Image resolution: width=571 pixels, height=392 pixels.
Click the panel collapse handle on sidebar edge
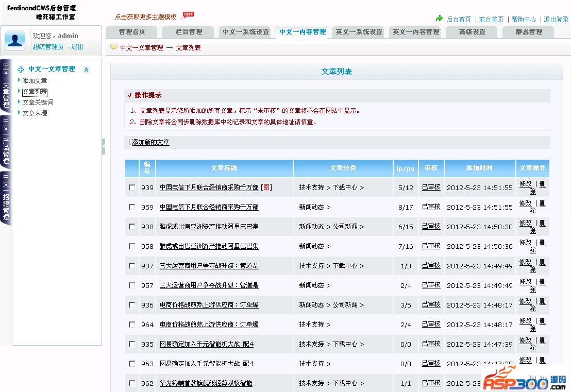pyautogui.click(x=103, y=146)
